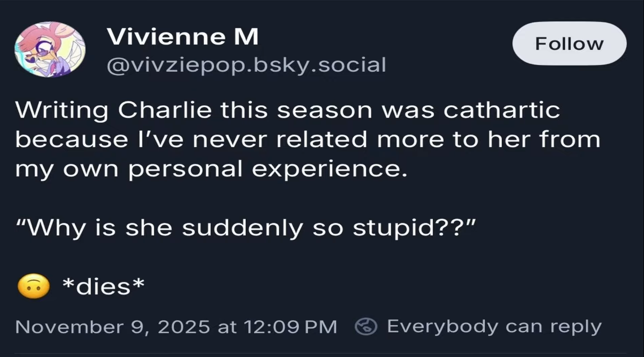This screenshot has width=644, height=357.
Task: Click the *dies* text in post
Action: click(103, 287)
